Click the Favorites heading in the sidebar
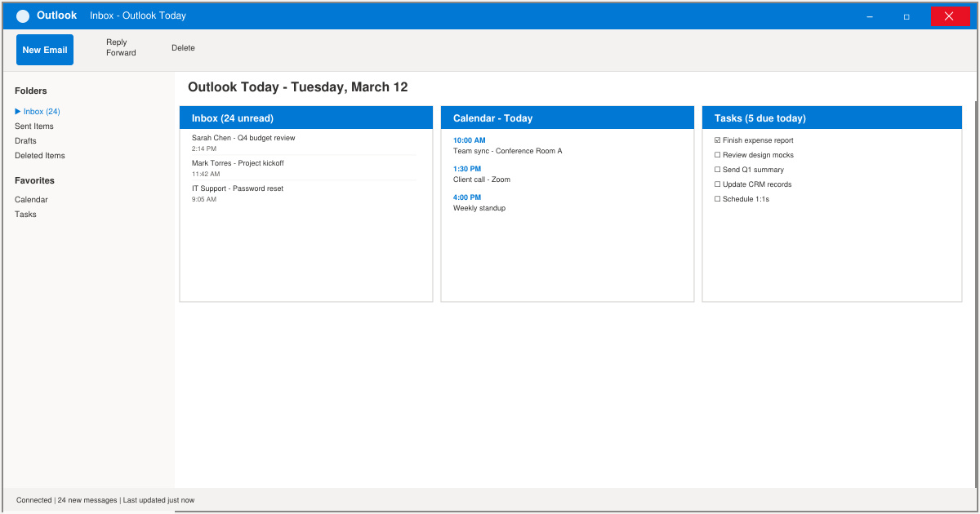This screenshot has width=980, height=514. coord(34,181)
